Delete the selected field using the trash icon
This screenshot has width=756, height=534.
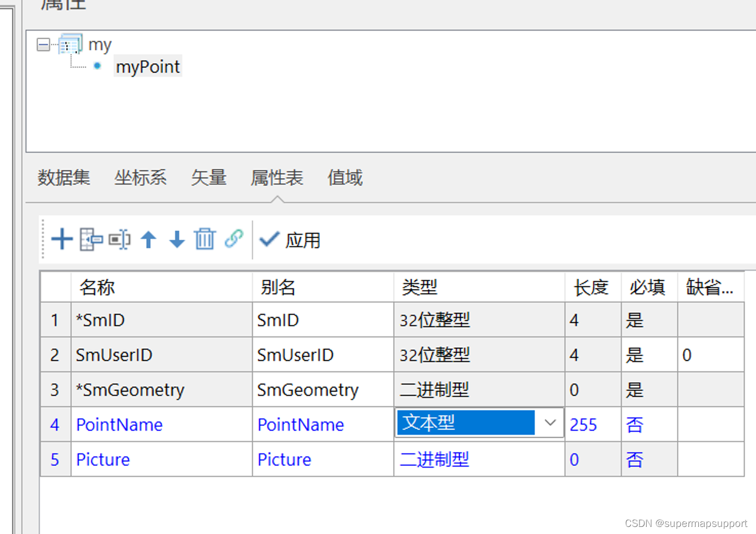tap(205, 240)
